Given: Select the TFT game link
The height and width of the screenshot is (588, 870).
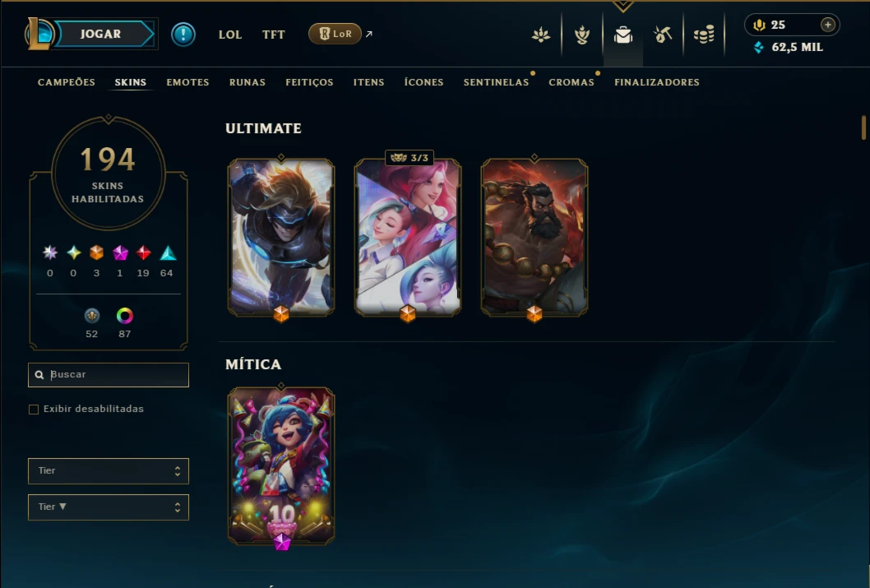Looking at the screenshot, I should (274, 35).
